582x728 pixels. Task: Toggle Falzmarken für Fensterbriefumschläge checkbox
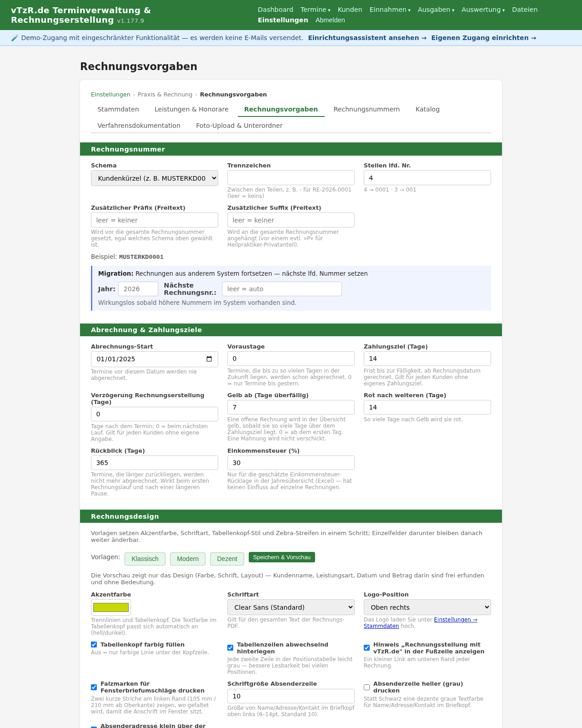coord(94,687)
